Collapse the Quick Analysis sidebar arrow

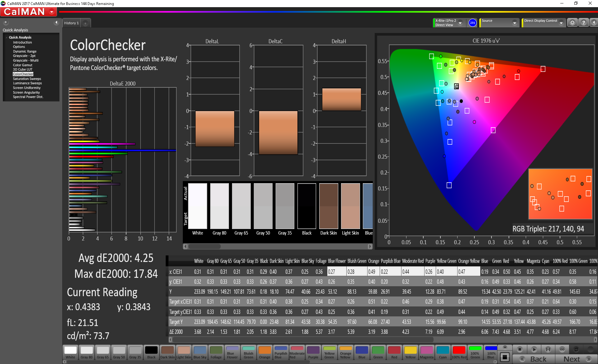tap(56, 22)
